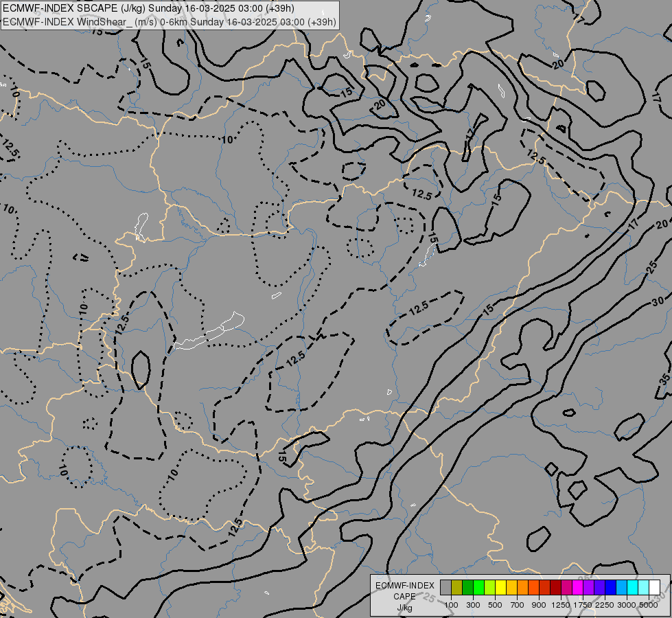Click the brick red swatch after 900 tick

[545, 588]
